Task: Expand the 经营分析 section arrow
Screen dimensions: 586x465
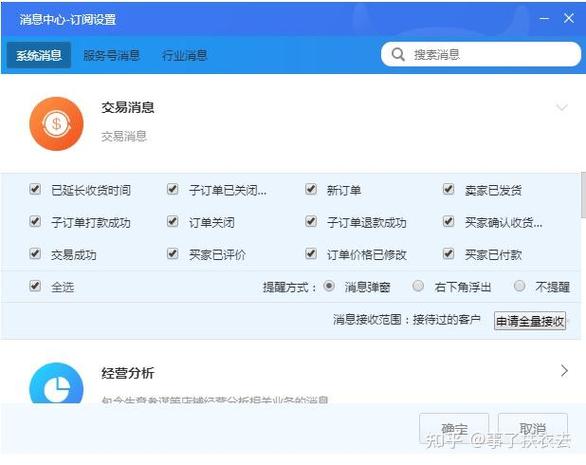Action: point(564,371)
